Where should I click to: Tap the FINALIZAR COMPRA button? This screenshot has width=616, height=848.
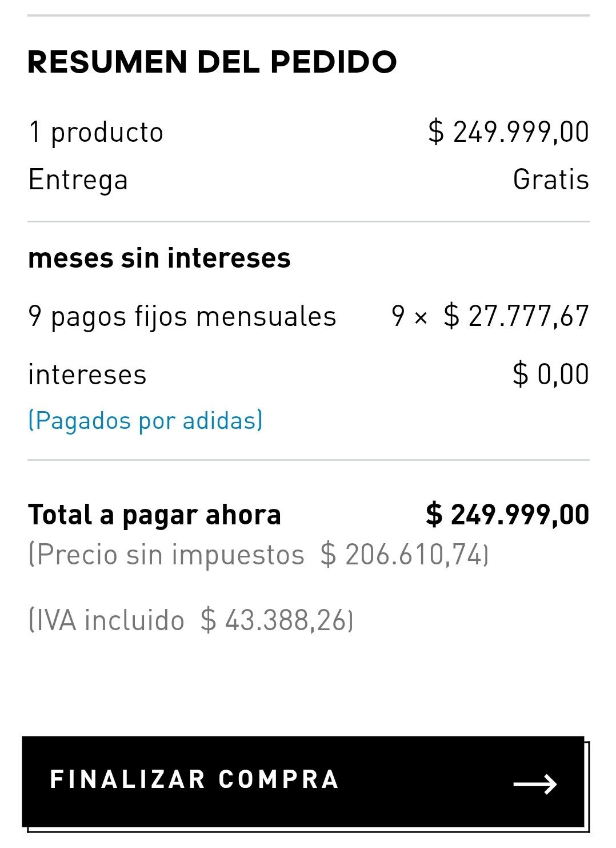coord(303,781)
